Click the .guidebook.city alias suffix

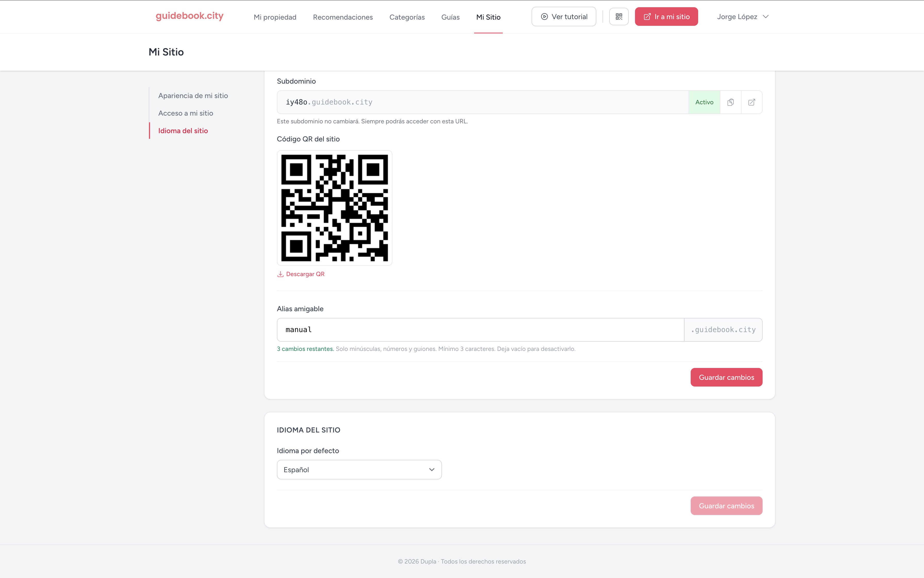[x=723, y=330]
